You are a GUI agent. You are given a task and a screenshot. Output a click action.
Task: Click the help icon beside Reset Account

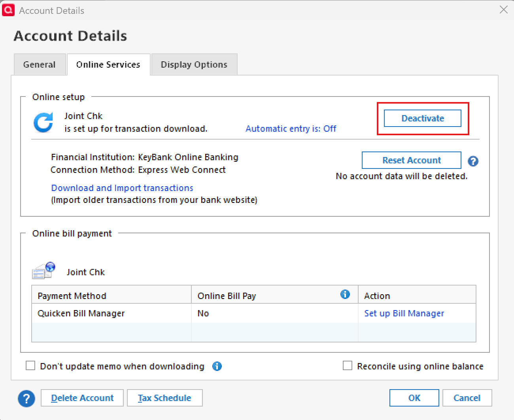[x=473, y=161]
